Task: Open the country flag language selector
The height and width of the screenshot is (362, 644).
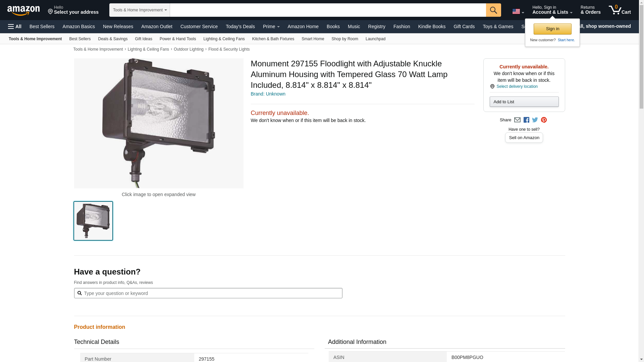Action: 518,12
